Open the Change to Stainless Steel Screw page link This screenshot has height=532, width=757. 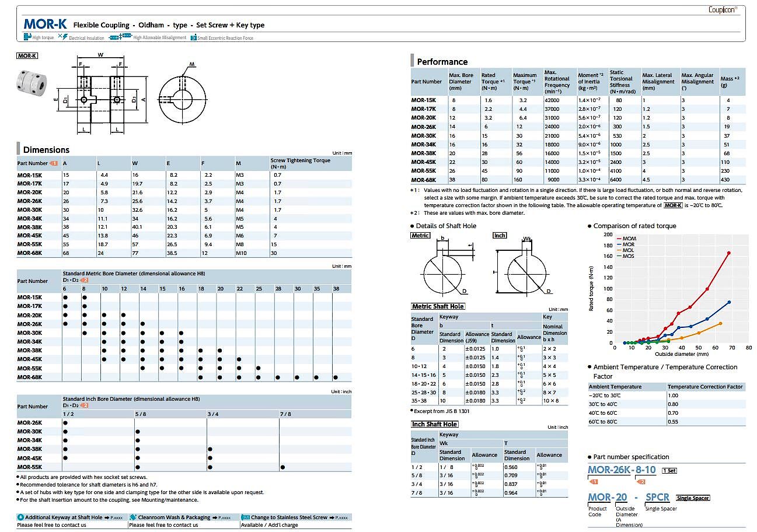click(x=339, y=517)
